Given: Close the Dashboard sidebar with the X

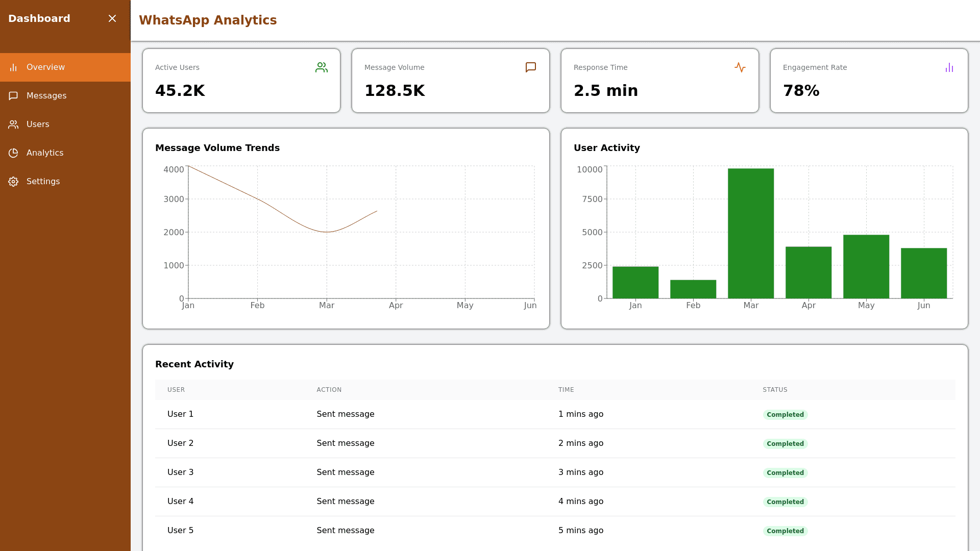Looking at the screenshot, I should 112,18.
